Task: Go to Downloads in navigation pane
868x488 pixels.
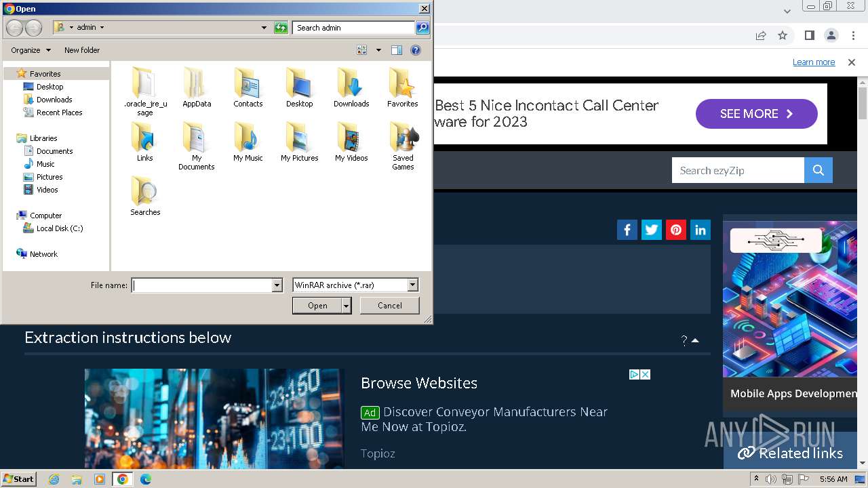Action: coord(54,100)
